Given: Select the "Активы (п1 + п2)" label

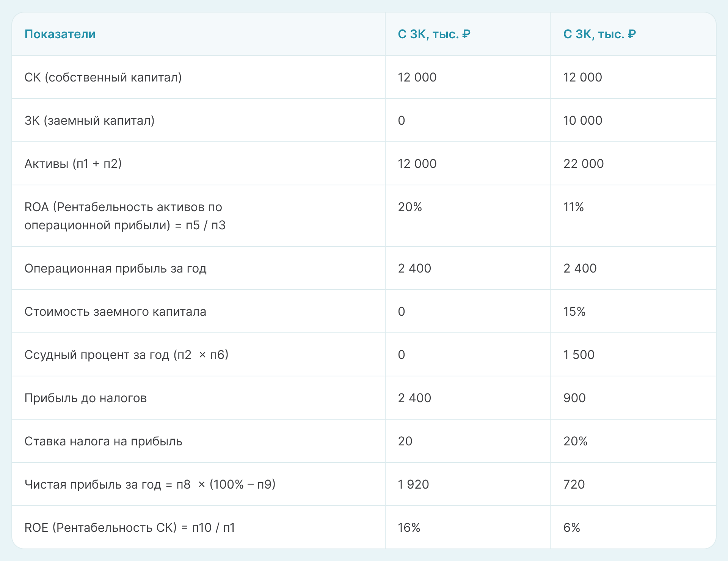Looking at the screenshot, I should coord(73,164).
